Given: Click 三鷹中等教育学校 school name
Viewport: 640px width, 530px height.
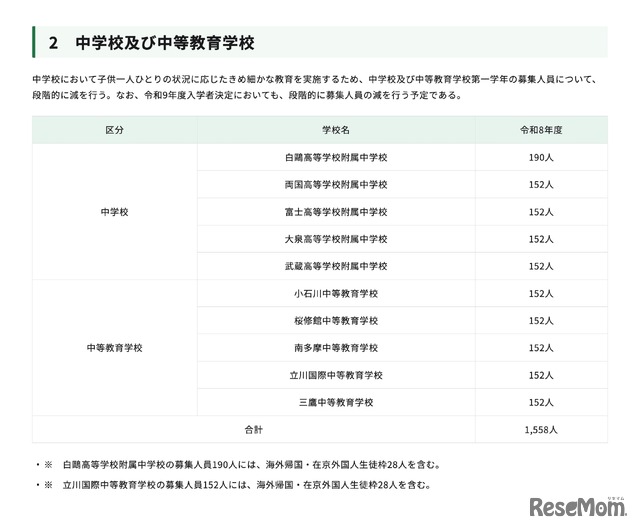Looking at the screenshot, I should click(x=336, y=402).
